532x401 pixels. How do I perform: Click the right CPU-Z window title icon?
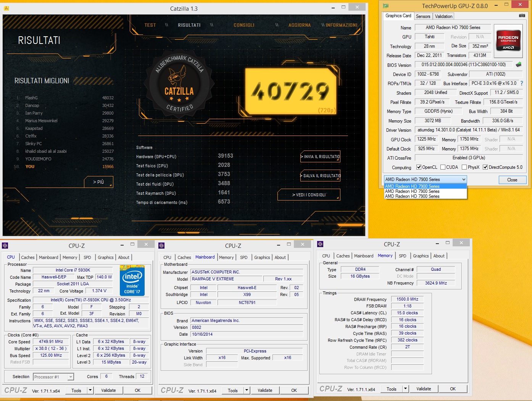click(320, 244)
